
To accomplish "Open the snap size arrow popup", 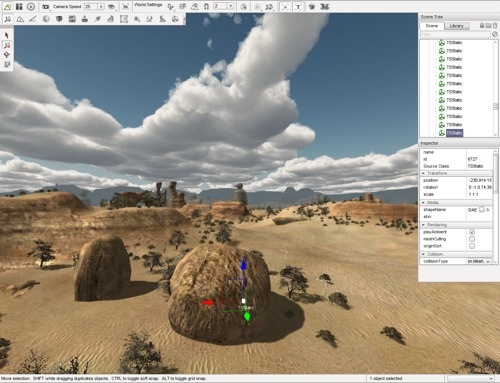I will pos(230,6).
